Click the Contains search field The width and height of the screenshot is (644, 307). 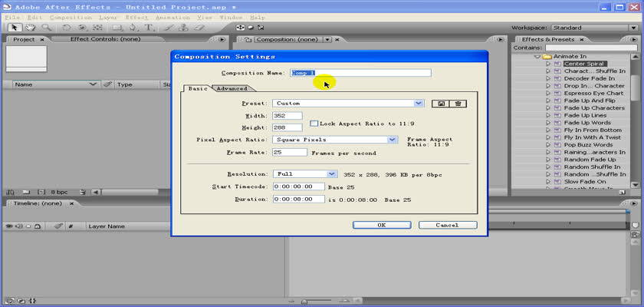[x=592, y=48]
